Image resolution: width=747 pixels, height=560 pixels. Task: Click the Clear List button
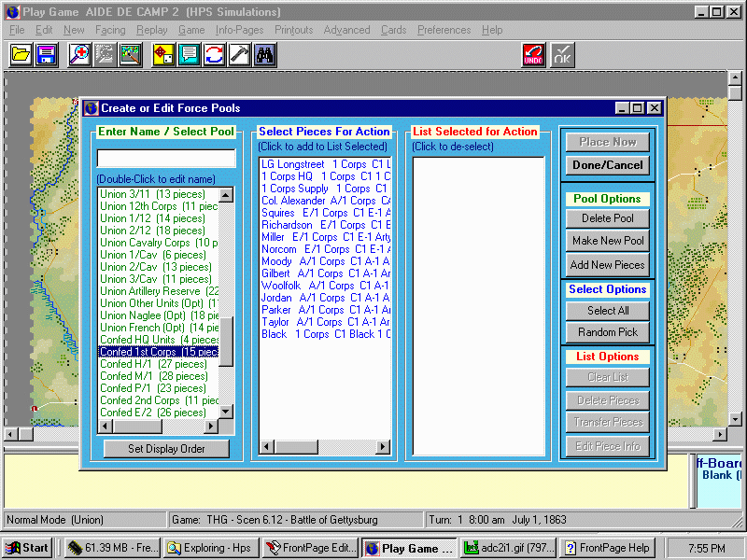point(608,378)
